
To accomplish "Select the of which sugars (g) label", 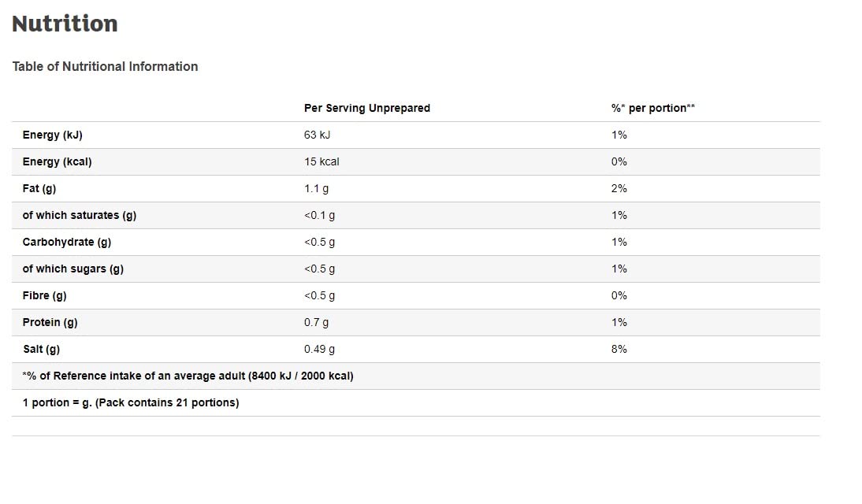I will (x=73, y=269).
